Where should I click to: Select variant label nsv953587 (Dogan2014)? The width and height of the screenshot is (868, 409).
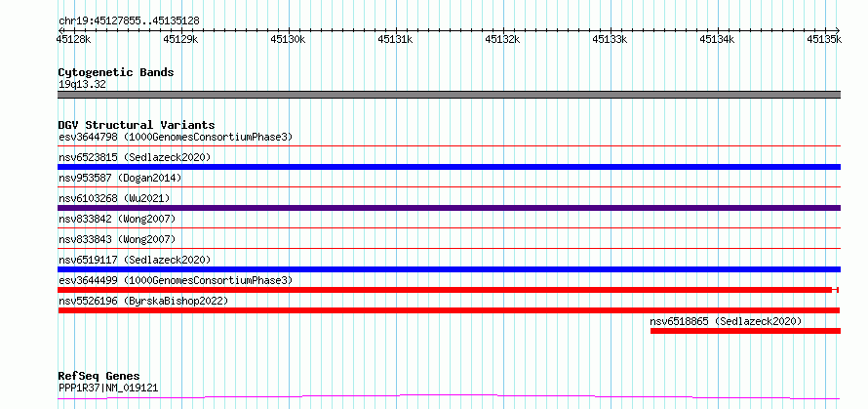click(x=120, y=178)
